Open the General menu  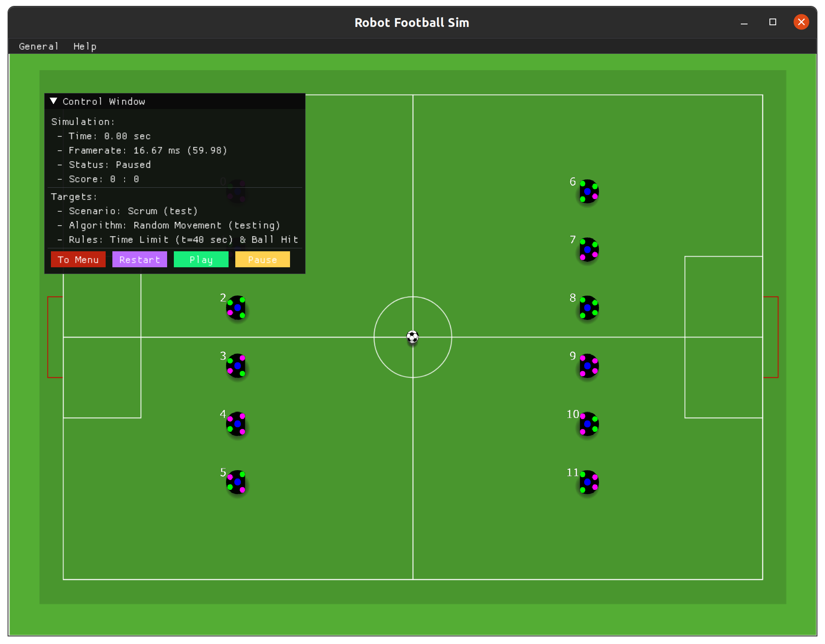pos(38,46)
